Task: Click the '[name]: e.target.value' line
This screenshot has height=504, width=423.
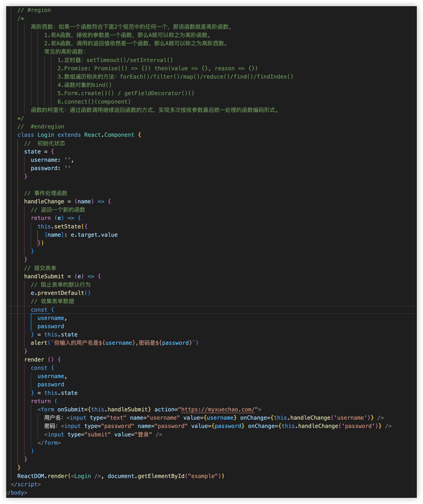Action: pyautogui.click(x=81, y=235)
